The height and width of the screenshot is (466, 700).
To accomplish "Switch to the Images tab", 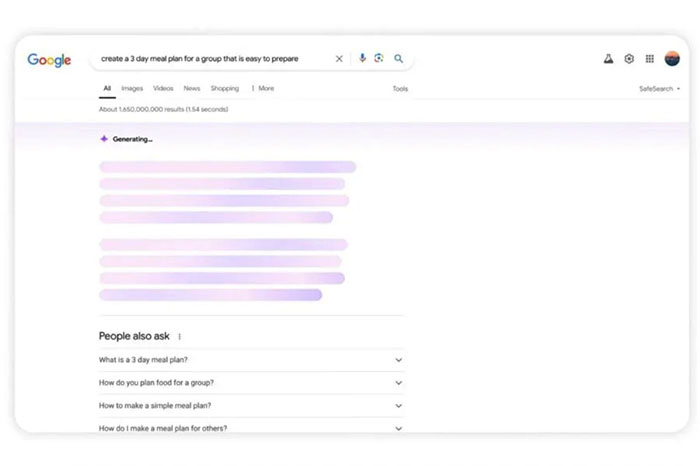I will pos(132,89).
